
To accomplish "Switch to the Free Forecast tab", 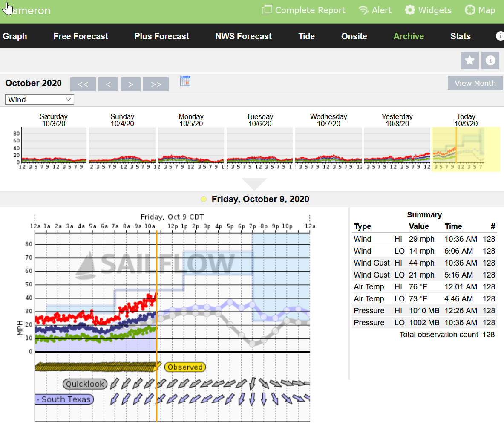I will point(81,36).
